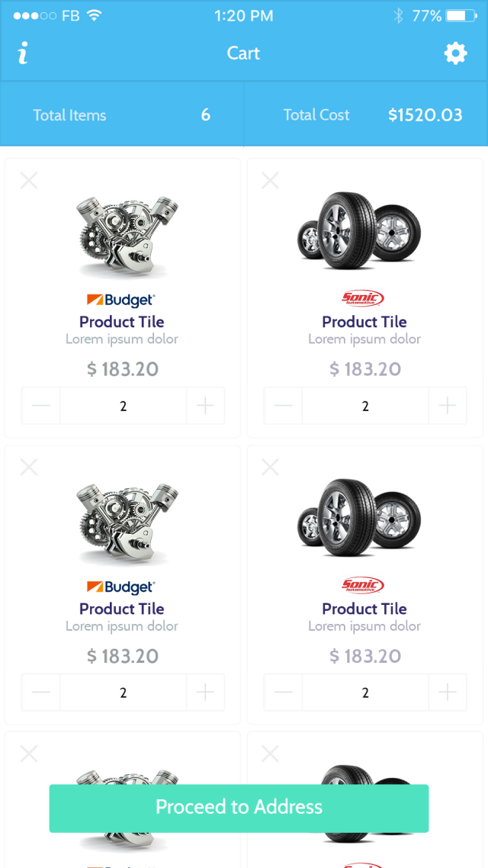Tap the Budget logo in first row
This screenshot has height=868, width=488.
pos(121,300)
